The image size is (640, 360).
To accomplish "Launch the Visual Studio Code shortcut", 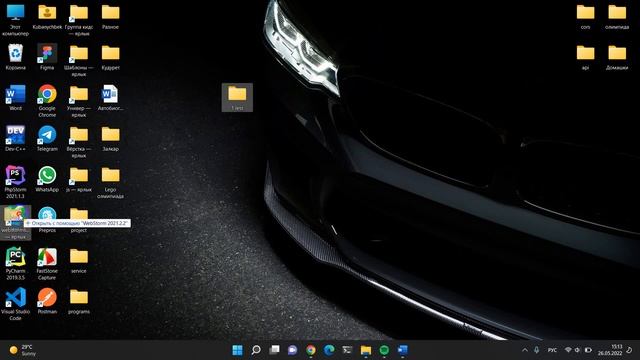I will 16,304.
